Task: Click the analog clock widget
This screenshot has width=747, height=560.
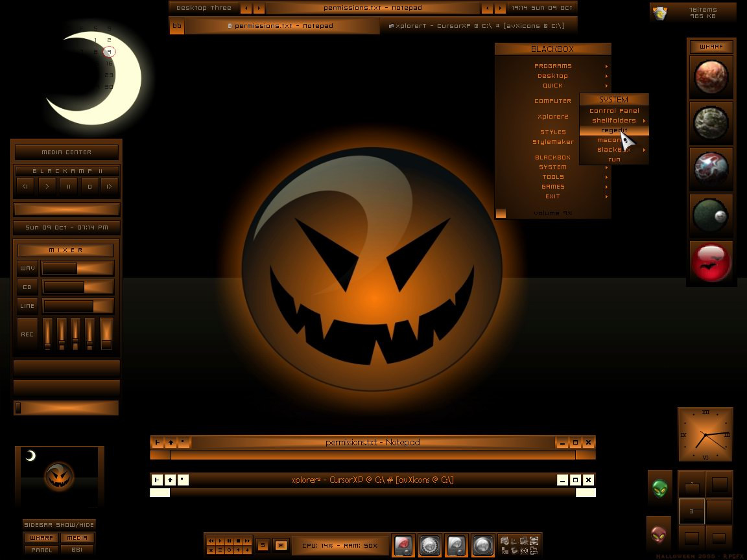Action: tap(705, 434)
